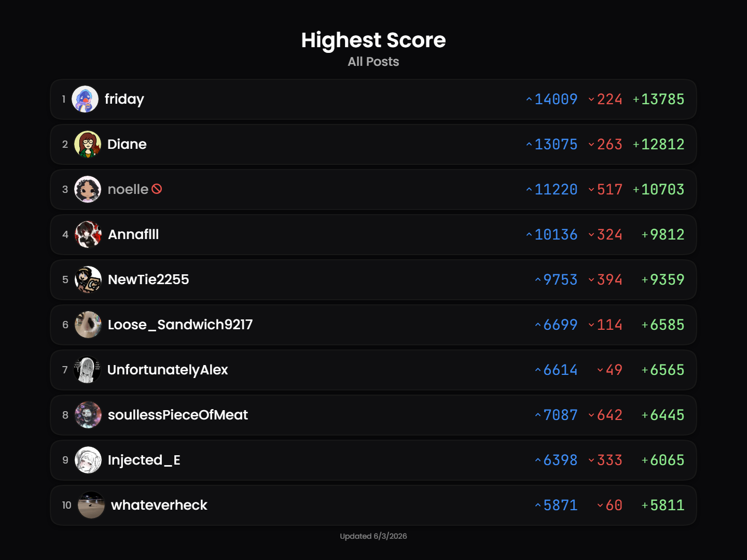Click UnfortunatelyAlex's net score +6565
The image size is (747, 560).
663,370
